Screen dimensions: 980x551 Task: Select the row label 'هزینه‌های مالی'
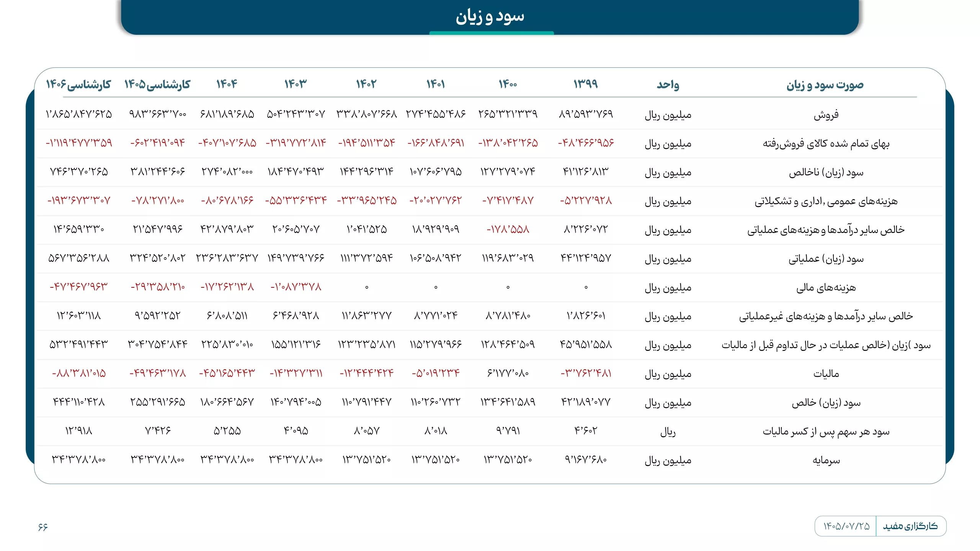click(826, 288)
